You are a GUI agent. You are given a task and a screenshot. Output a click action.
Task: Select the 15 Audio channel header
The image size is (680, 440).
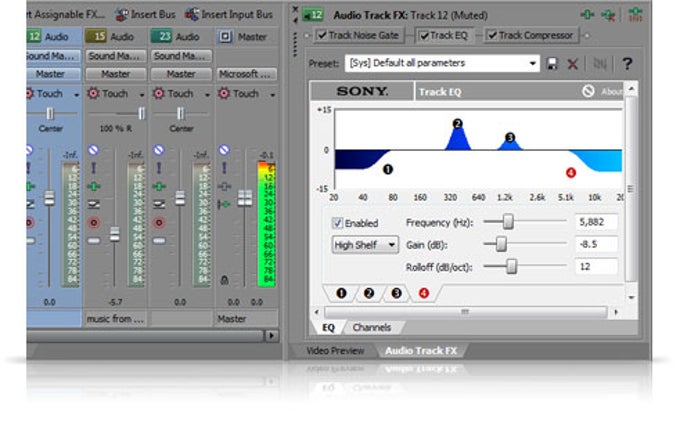pyautogui.click(x=115, y=37)
